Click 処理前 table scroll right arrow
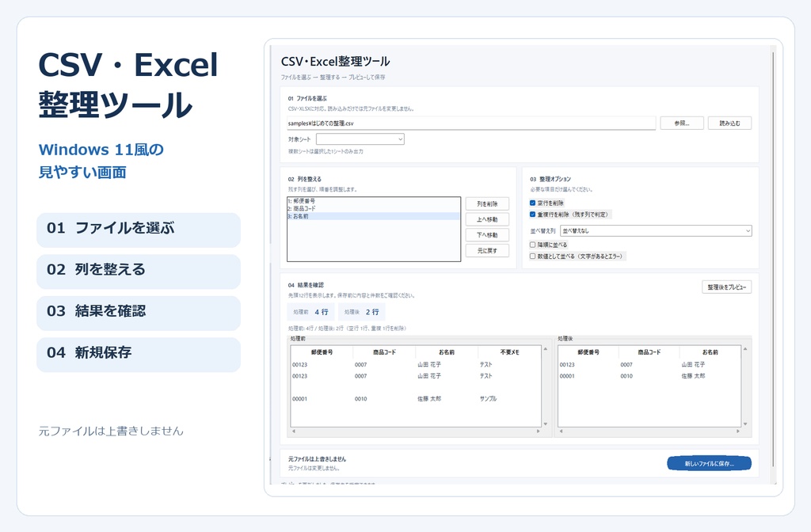The height and width of the screenshot is (532, 811). (x=538, y=431)
